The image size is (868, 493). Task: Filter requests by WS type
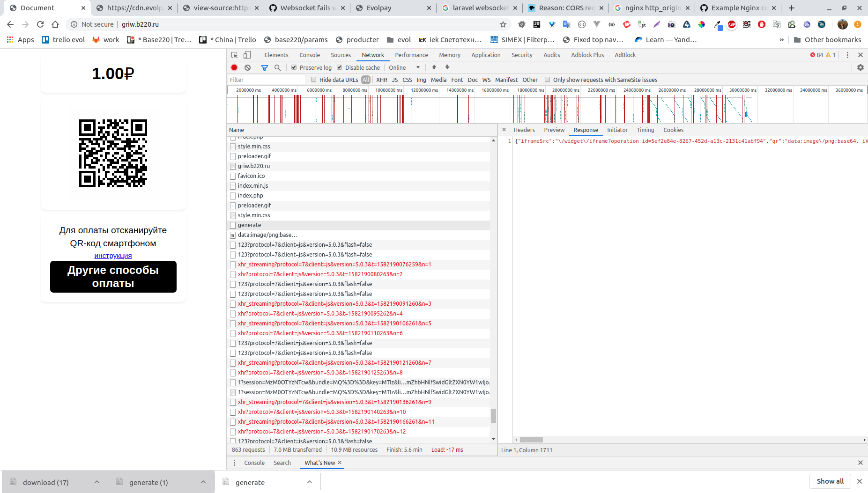click(x=486, y=80)
